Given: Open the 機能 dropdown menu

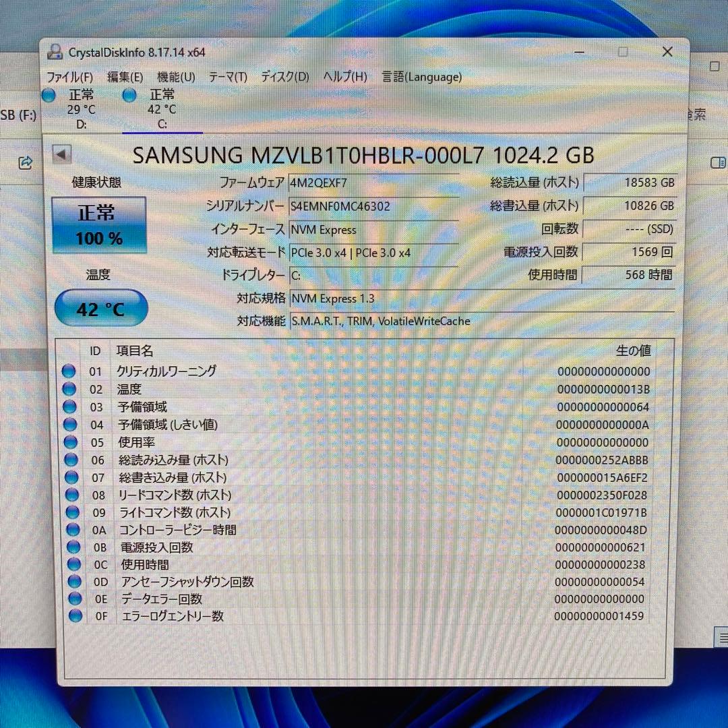Looking at the screenshot, I should pyautogui.click(x=177, y=77).
